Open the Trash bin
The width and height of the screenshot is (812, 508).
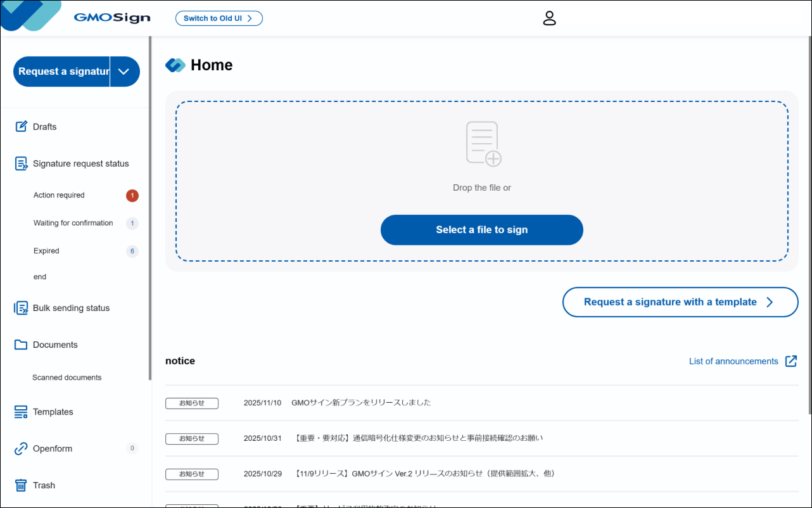pos(44,485)
